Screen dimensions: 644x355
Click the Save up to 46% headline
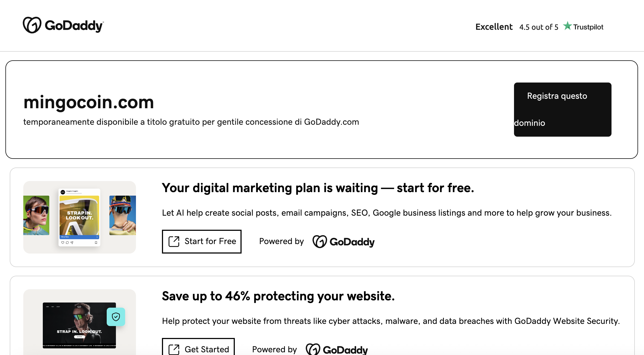[x=278, y=296]
